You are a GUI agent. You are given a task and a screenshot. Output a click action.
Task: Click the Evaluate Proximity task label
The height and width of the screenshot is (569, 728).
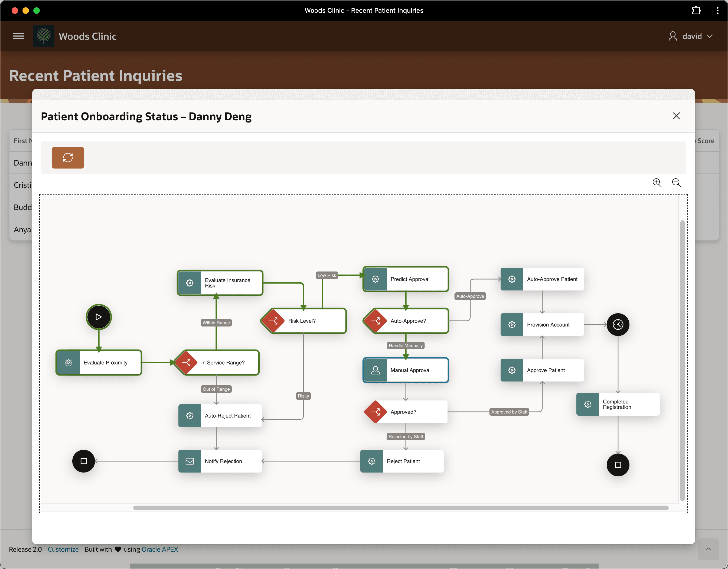106,363
